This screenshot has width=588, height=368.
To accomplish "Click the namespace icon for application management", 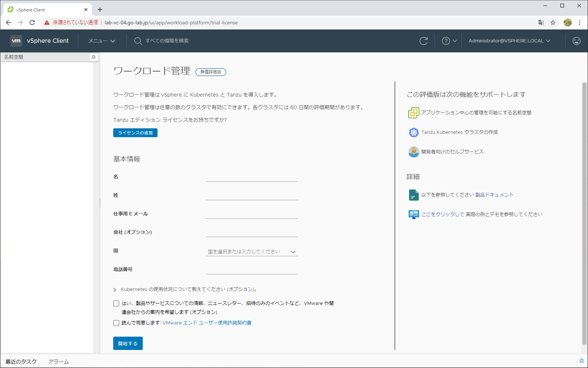I will point(414,113).
